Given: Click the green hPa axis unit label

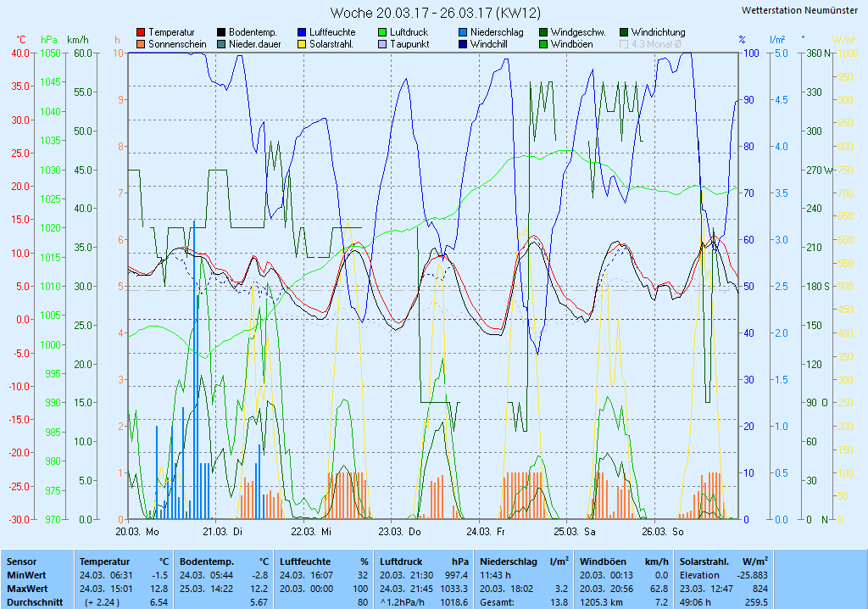Looking at the screenshot, I should (49, 40).
